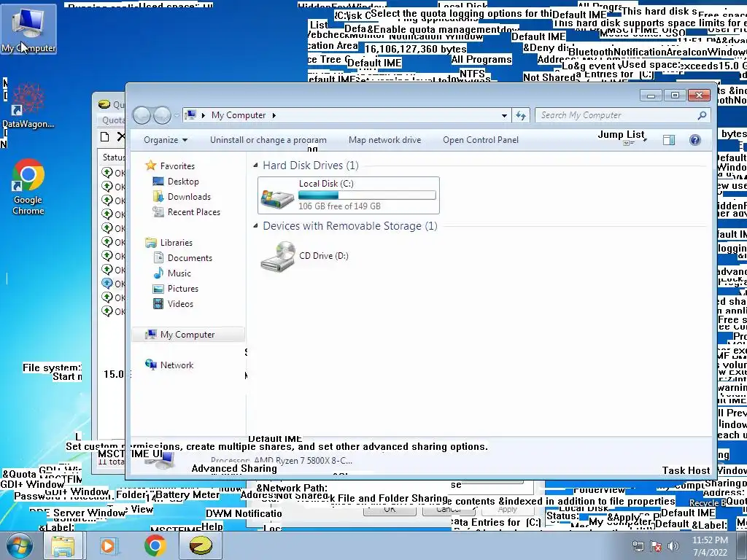Click the My Computer breadcrumb in address bar
Viewport: 747px width, 560px height.
pos(239,115)
